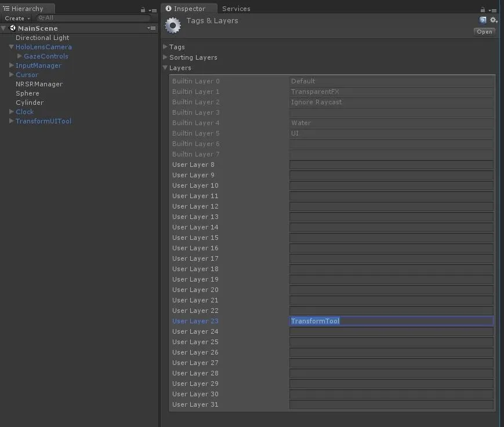The height and width of the screenshot is (427, 504).
Task: Collapse the HoloLensCamera node
Action: [11, 47]
